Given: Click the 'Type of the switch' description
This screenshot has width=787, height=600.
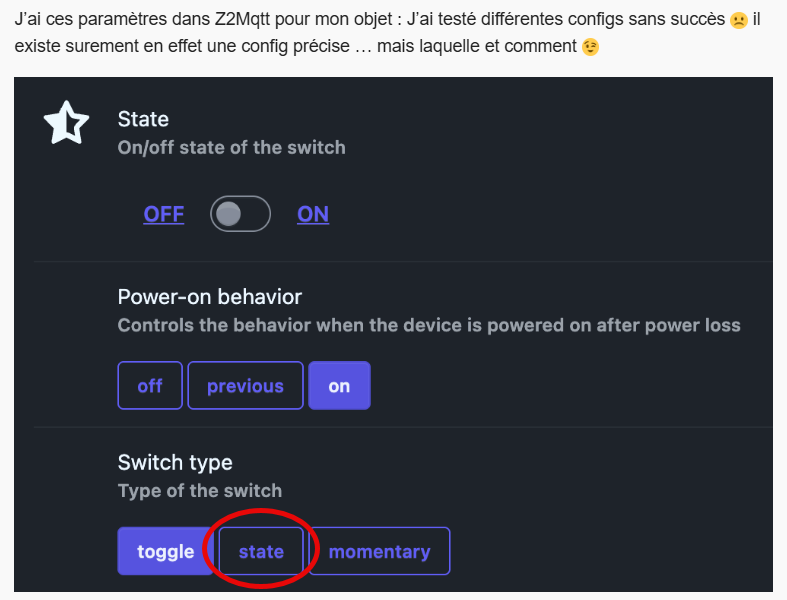Looking at the screenshot, I should (200, 491).
